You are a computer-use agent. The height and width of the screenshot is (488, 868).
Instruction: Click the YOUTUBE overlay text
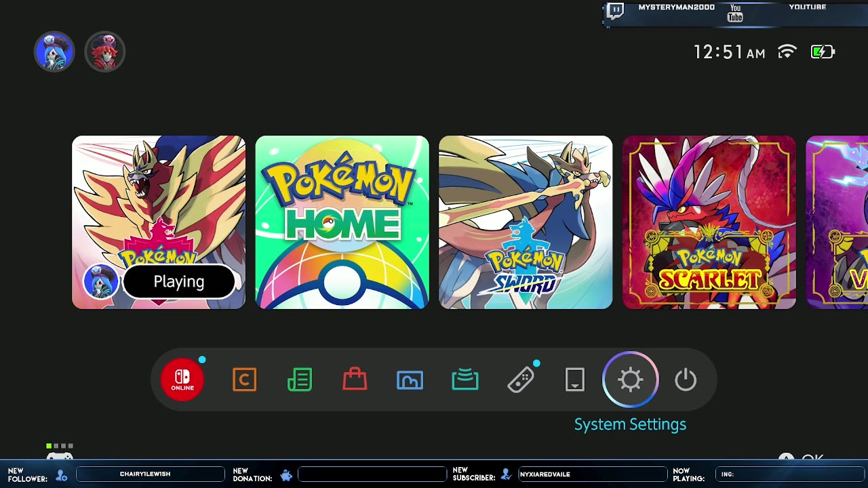[x=808, y=7]
